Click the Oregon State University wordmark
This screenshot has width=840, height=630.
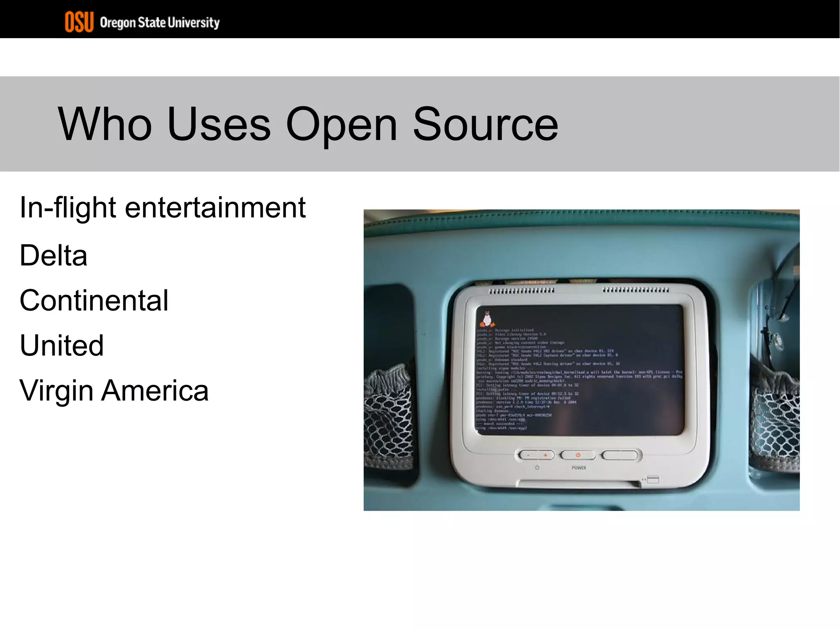[160, 23]
